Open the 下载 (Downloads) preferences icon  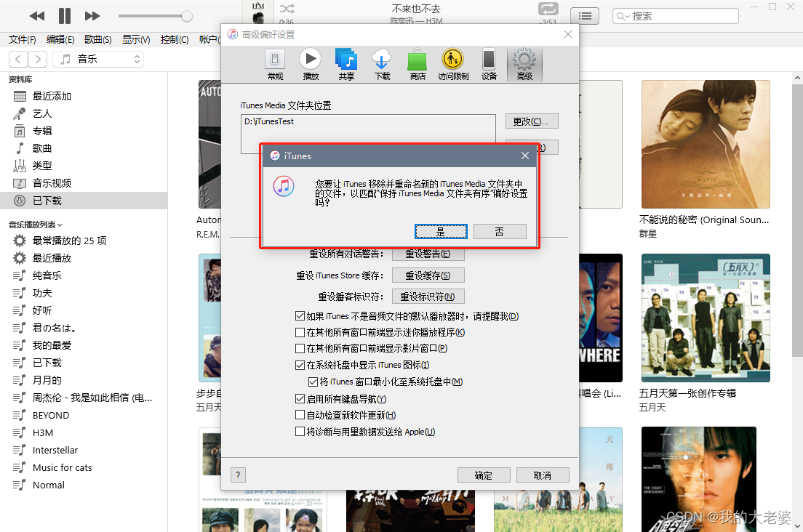(x=382, y=65)
